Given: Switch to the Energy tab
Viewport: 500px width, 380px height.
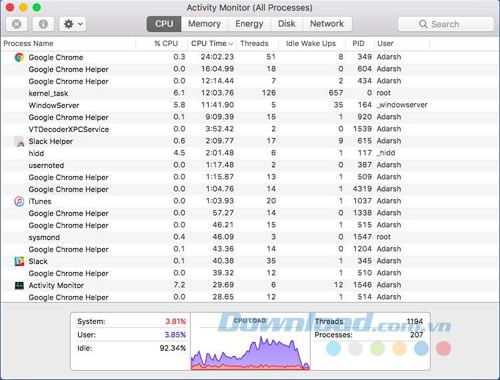Looking at the screenshot, I should coord(249,24).
